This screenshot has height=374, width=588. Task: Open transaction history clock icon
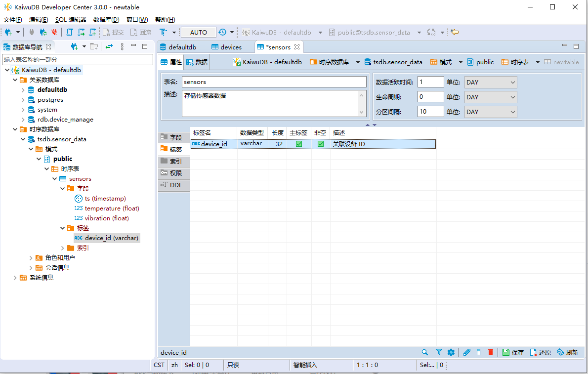click(x=222, y=32)
